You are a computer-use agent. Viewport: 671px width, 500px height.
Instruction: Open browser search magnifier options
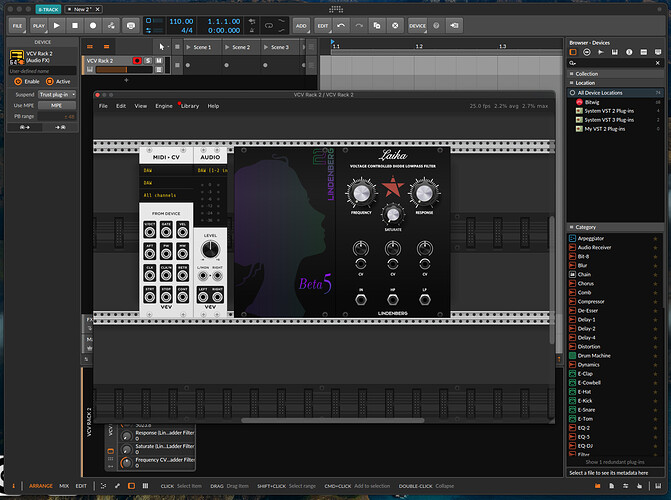click(x=573, y=63)
